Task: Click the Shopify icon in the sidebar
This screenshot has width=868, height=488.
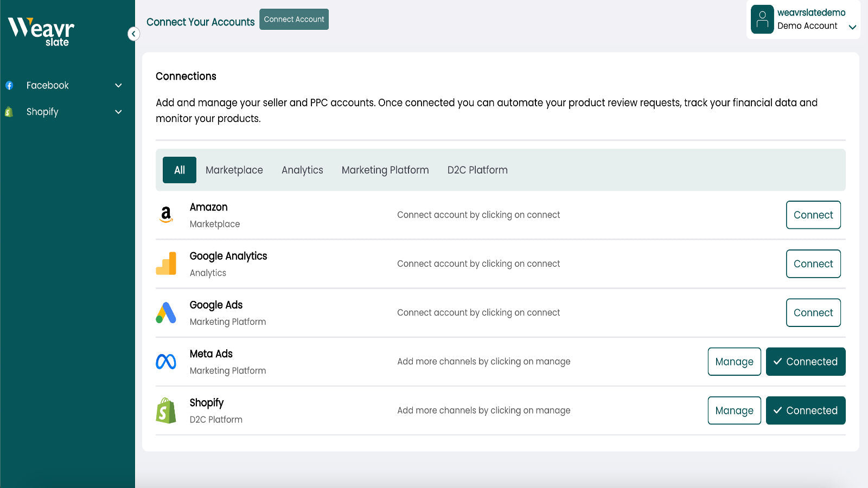Action: coord(9,112)
